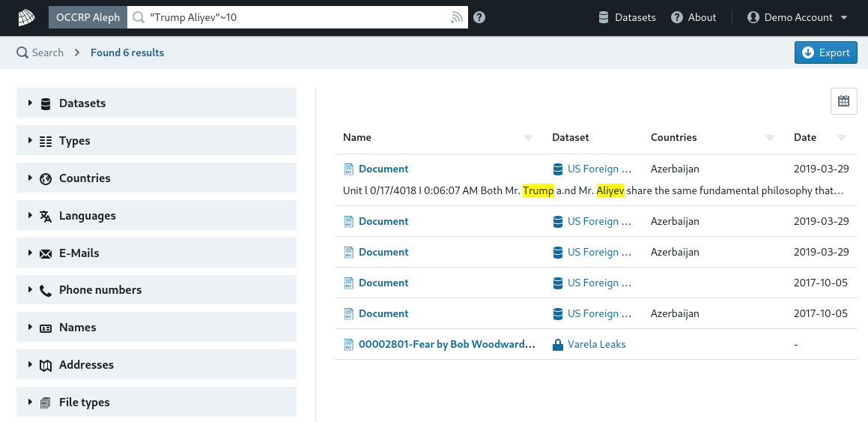Focus the "Trump Aliyev"~10 search field
Screen dimensions: 868x422
pyautogui.click(x=298, y=18)
